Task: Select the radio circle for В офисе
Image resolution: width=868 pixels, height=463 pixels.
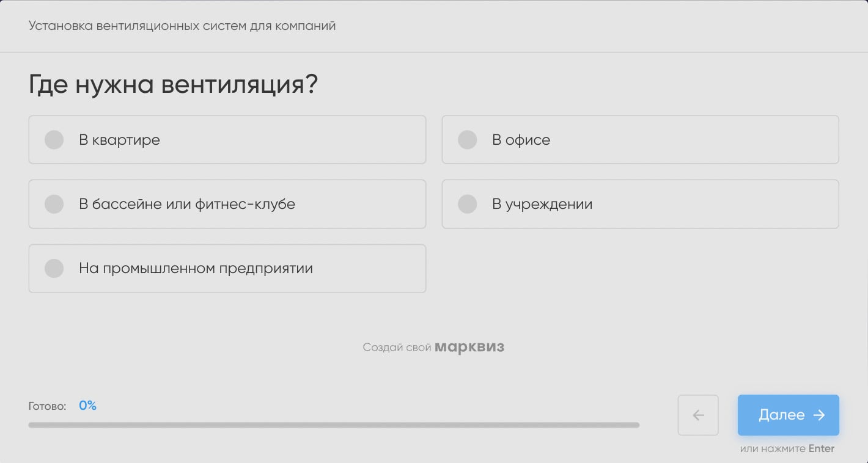Action: [x=467, y=139]
